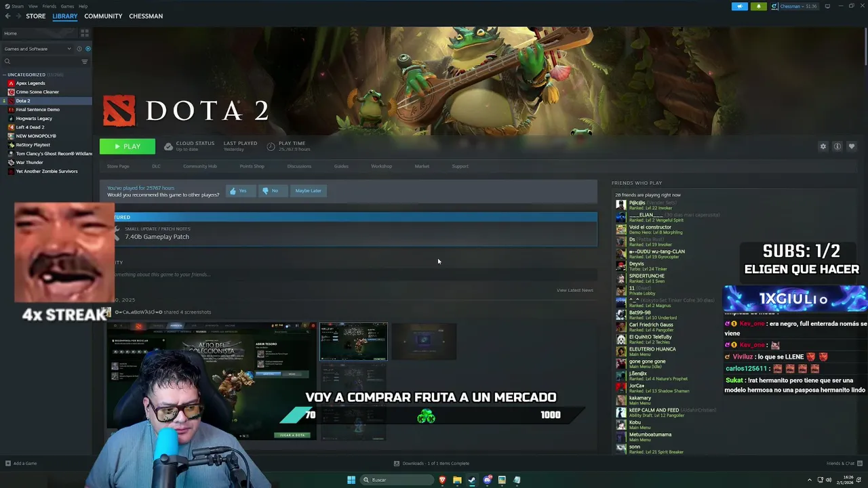Go back with the left arrow
The image size is (868, 488).
[7, 16]
